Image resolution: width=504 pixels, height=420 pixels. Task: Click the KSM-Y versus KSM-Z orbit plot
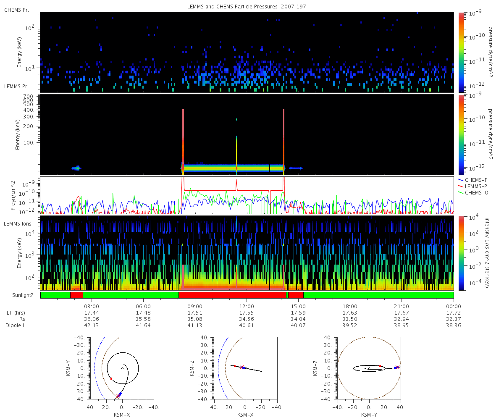(369, 368)
